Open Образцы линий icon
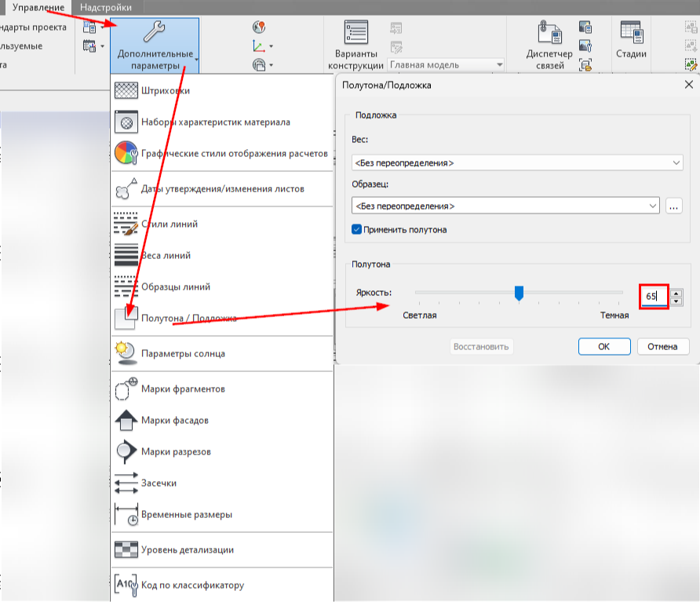700x602 pixels. click(126, 286)
